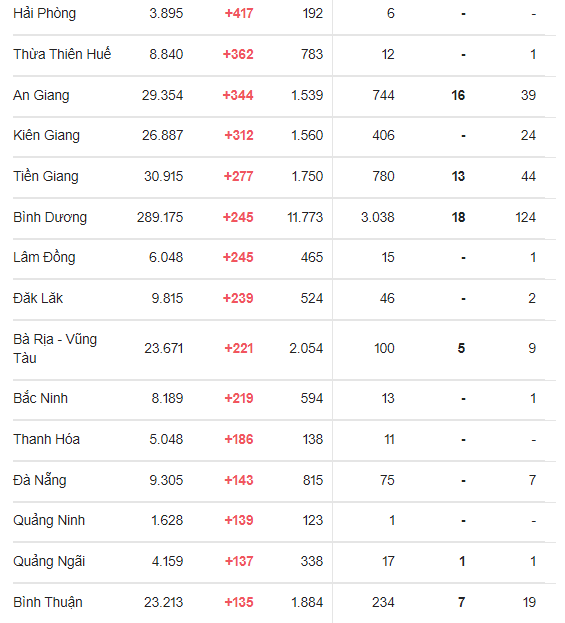Click the Đăk Lăk row label
The height and width of the screenshot is (623, 565).
38,298
